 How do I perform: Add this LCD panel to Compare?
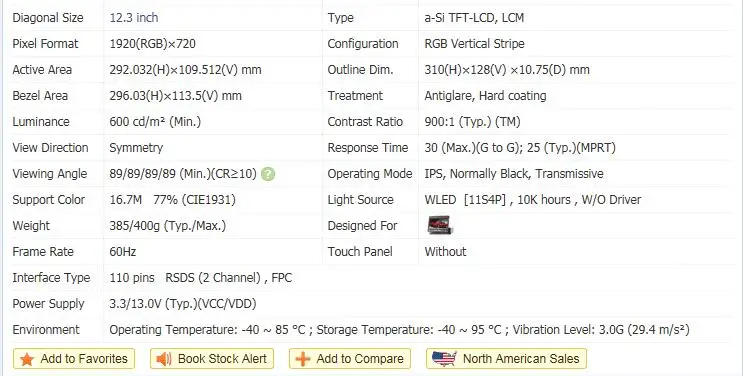(x=350, y=359)
